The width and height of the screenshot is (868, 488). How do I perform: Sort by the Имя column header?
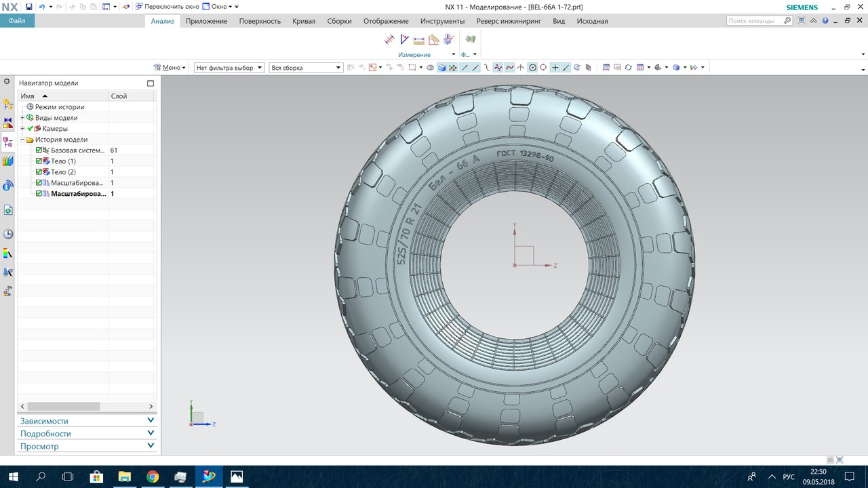(x=62, y=96)
